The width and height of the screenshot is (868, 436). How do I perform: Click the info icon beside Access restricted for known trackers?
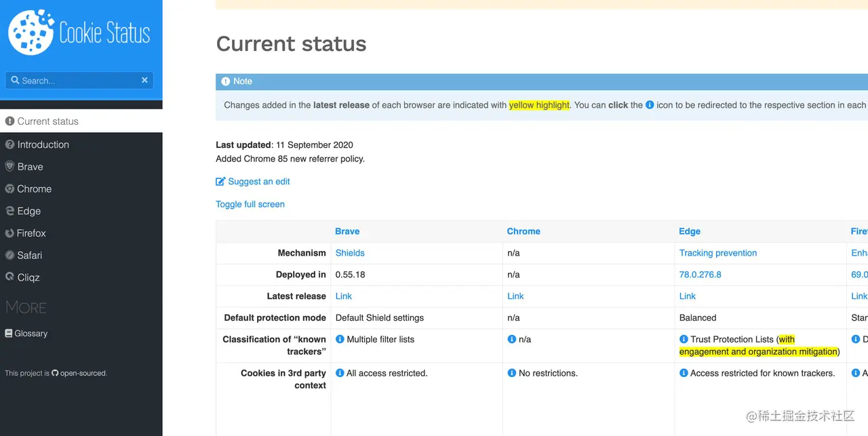[x=684, y=373]
